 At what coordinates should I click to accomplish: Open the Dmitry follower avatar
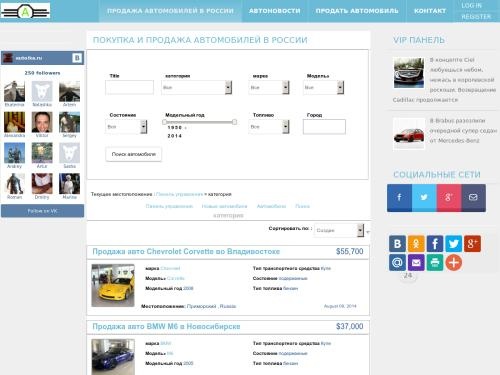click(42, 184)
